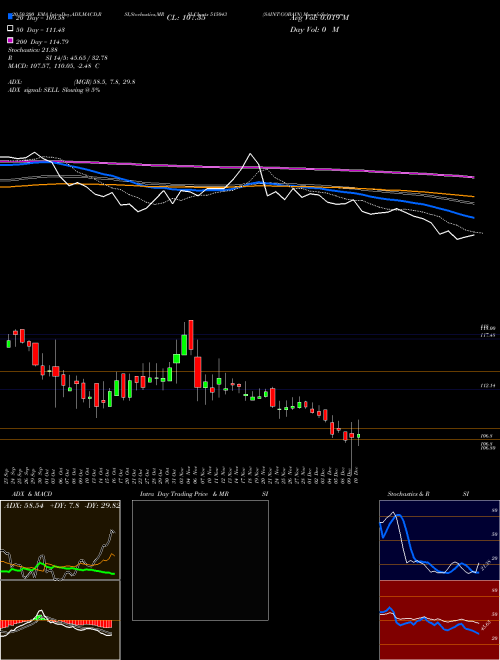
Task: Open the blue Stochastics chart panel
Action: tap(439, 540)
